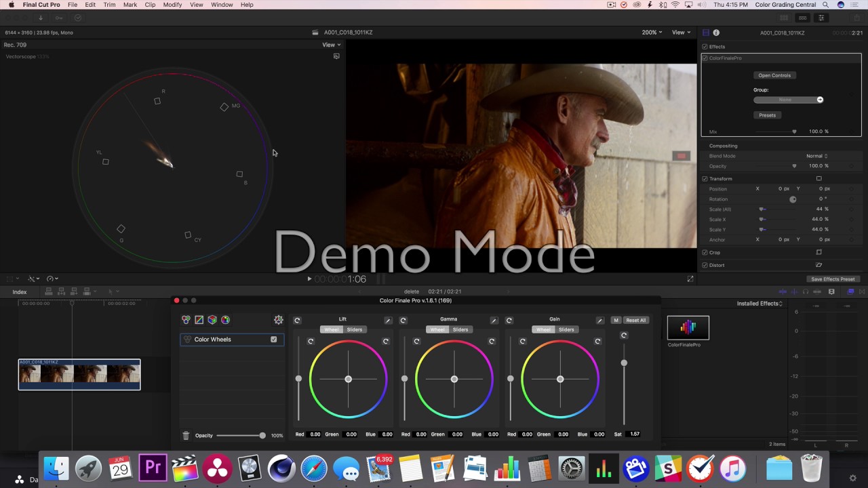Click the Crop on-screen controls icon
Viewport: 868px width, 488px height.
818,252
